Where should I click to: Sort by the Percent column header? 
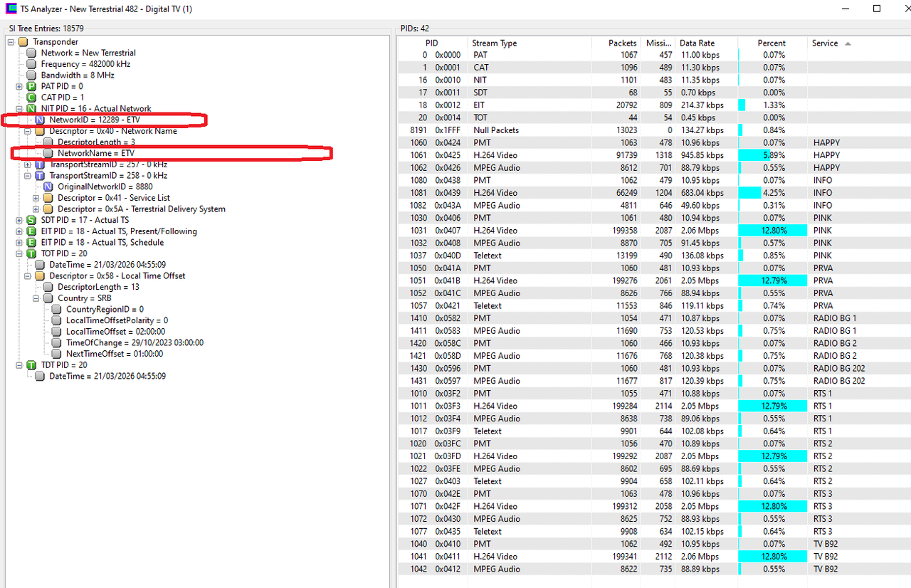pyautogui.click(x=772, y=43)
